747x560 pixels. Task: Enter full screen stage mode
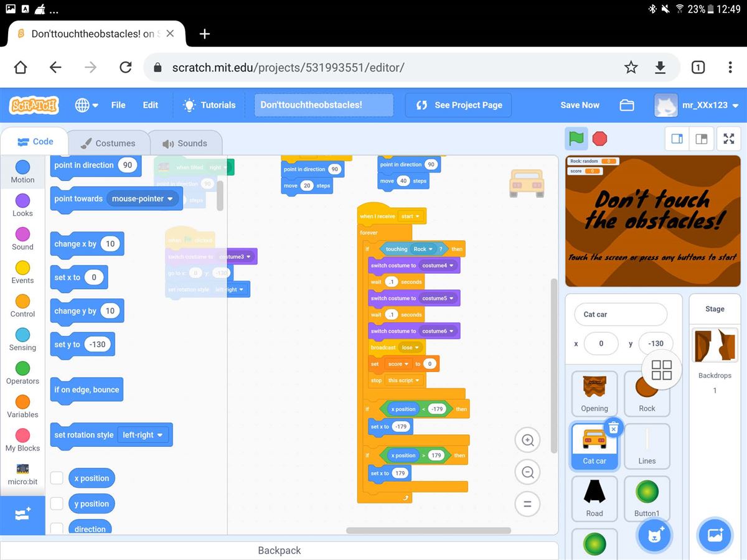(728, 139)
